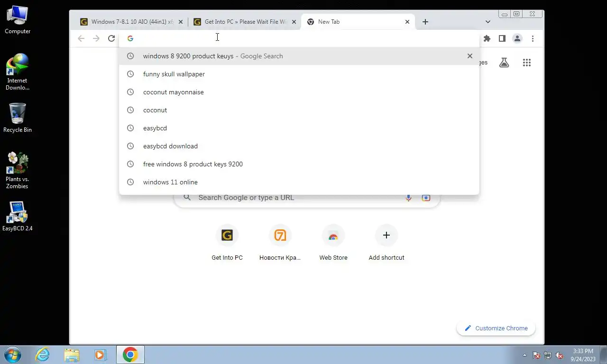Remove the 'windows 8 9200 product keuys' suggestion
The width and height of the screenshot is (607, 364).
[469, 56]
